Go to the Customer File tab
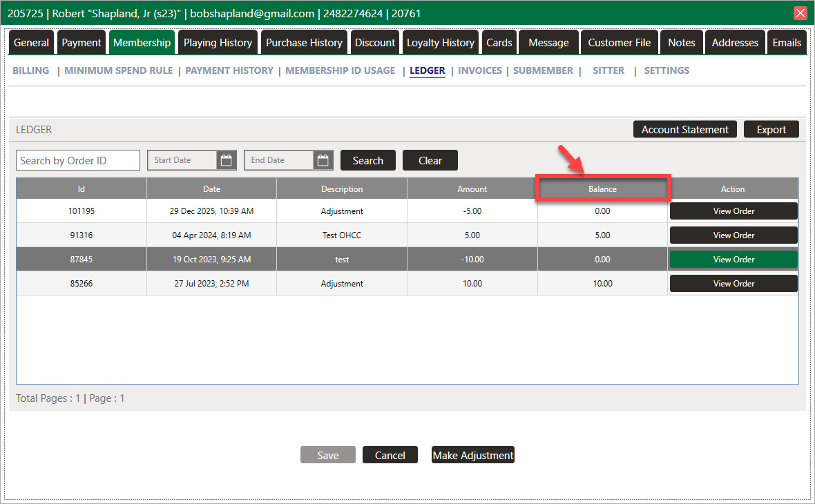This screenshot has width=815, height=504. pos(619,43)
